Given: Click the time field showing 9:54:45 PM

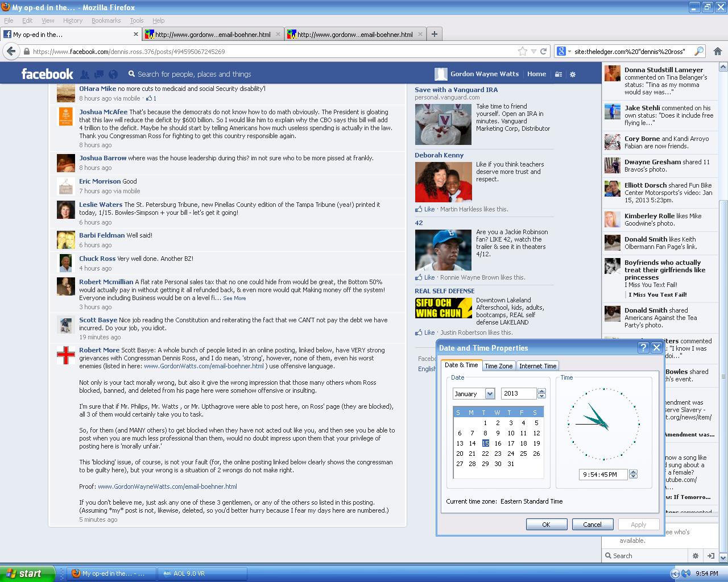Looking at the screenshot, I should (x=603, y=475).
